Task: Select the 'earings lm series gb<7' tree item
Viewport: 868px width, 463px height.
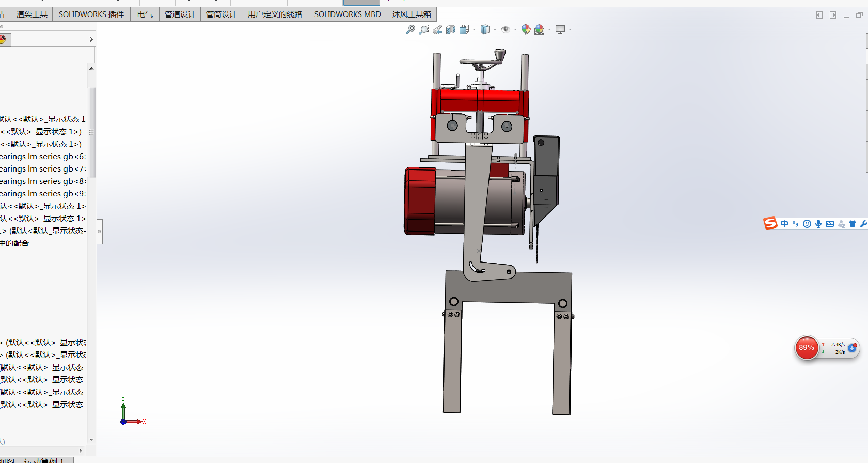Action: (43, 169)
